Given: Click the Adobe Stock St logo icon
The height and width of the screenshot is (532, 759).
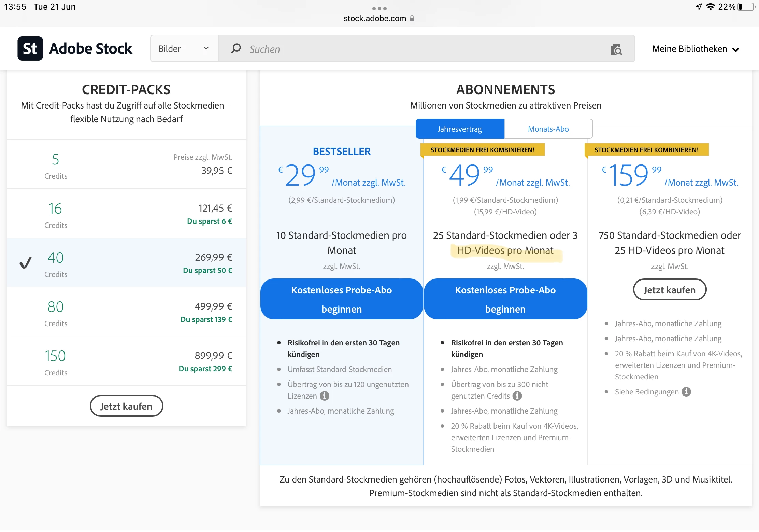Looking at the screenshot, I should 30,48.
